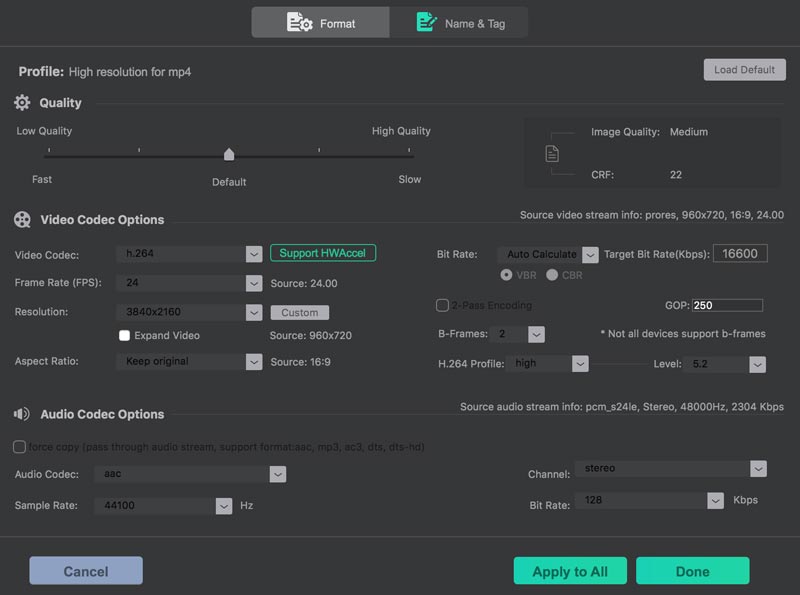The height and width of the screenshot is (595, 800).
Task: Enable the Expand Video checkbox
Action: pyautogui.click(x=124, y=335)
